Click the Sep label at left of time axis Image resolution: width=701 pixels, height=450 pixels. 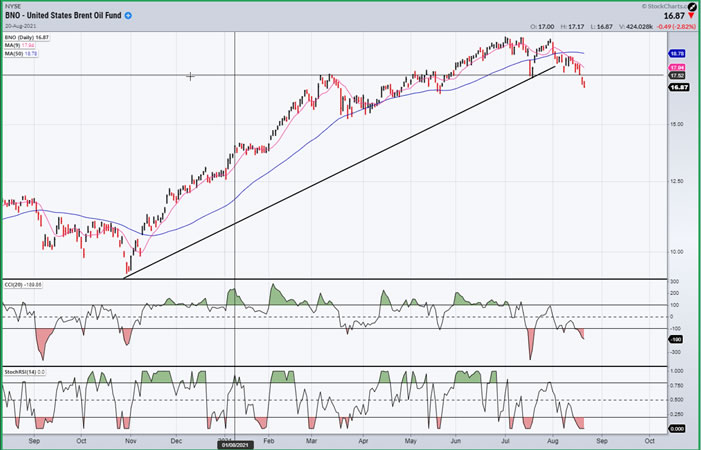tap(34, 441)
